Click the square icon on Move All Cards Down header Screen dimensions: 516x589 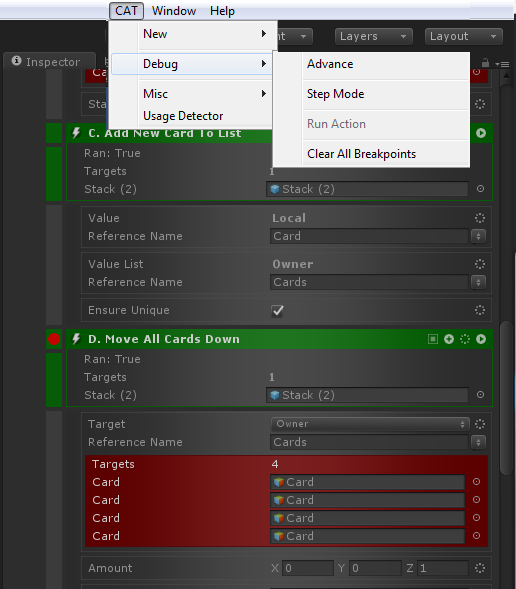click(x=433, y=339)
